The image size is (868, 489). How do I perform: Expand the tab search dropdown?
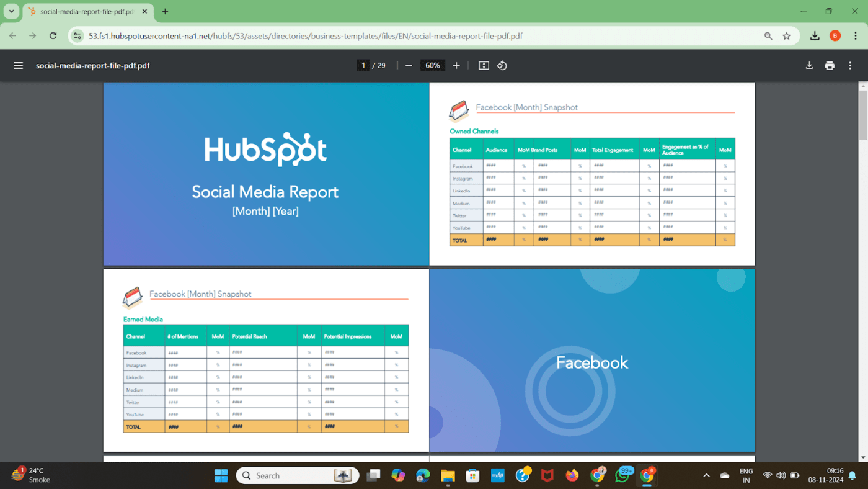[11, 11]
